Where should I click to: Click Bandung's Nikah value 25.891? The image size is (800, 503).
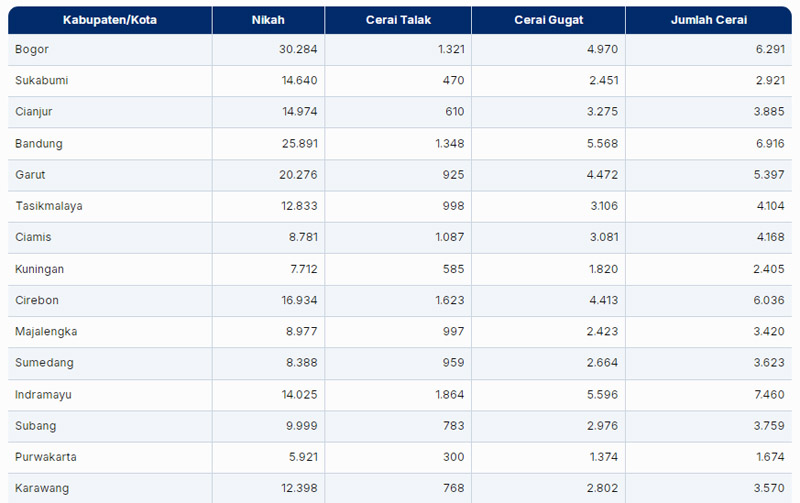pos(297,143)
